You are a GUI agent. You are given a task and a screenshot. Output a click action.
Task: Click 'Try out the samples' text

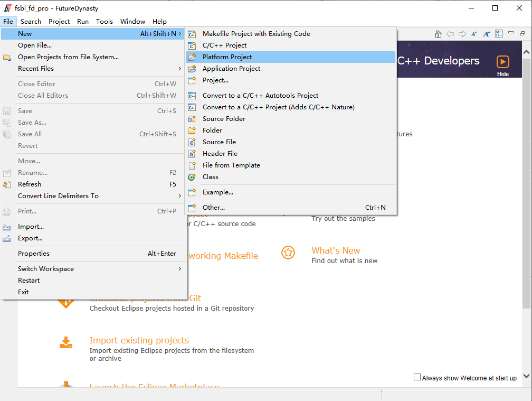click(344, 219)
